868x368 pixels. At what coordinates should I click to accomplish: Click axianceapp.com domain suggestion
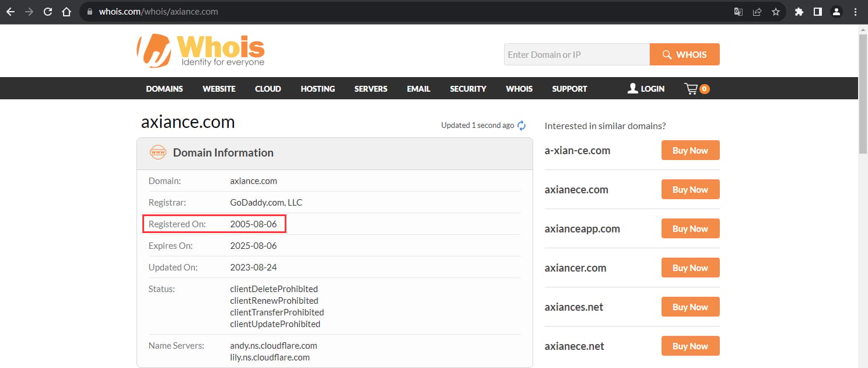(x=582, y=229)
